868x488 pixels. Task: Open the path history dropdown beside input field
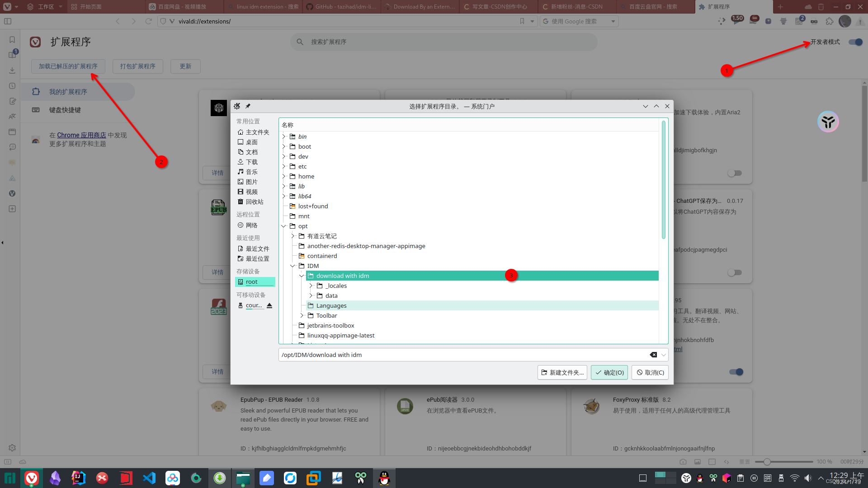click(x=663, y=355)
